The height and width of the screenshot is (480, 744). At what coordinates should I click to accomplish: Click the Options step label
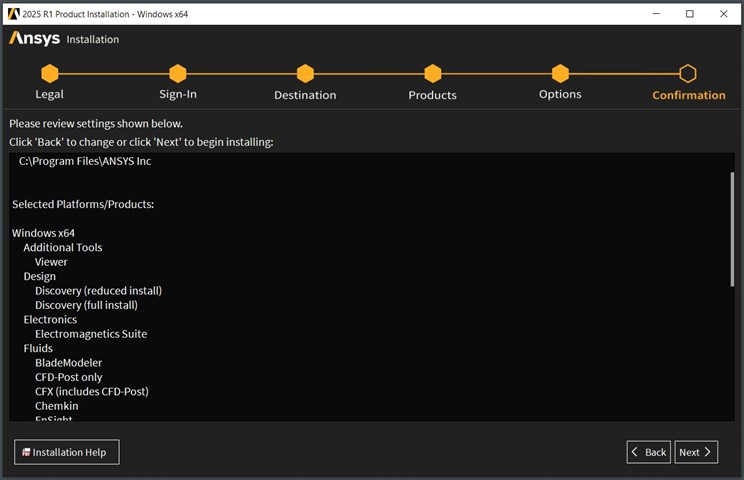pos(560,94)
